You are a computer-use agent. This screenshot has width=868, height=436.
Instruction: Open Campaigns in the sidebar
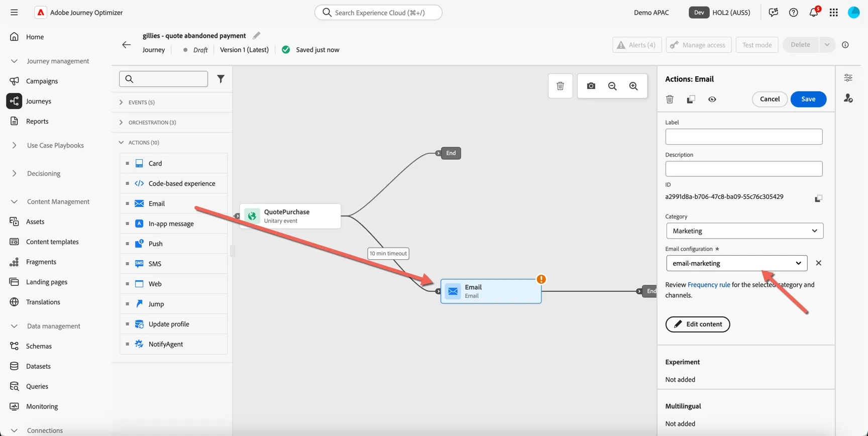coord(42,81)
